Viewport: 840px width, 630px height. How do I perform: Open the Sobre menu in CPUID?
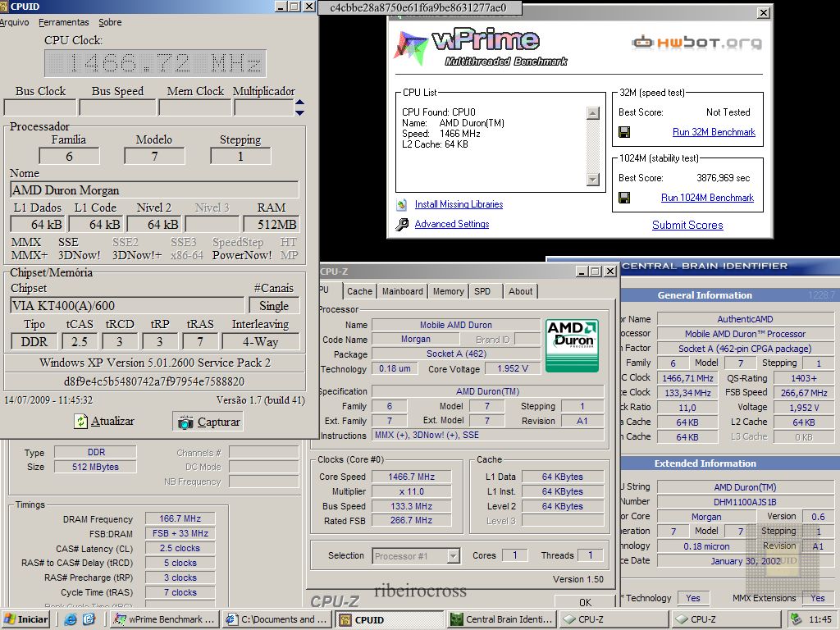click(110, 22)
